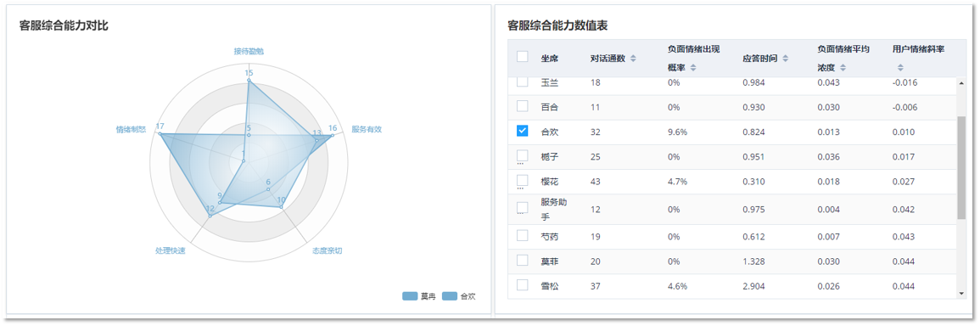980x326 pixels.
Task: Check the 芍药 row checkbox
Action: tap(523, 236)
